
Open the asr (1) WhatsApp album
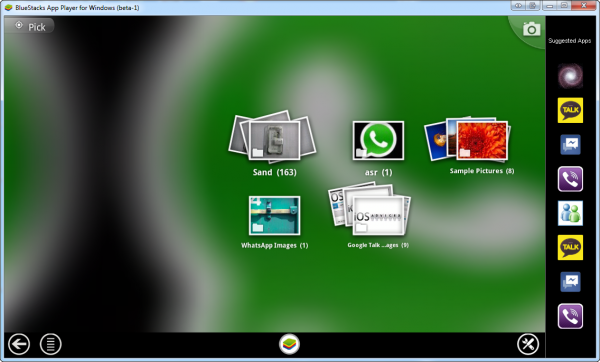click(x=378, y=148)
